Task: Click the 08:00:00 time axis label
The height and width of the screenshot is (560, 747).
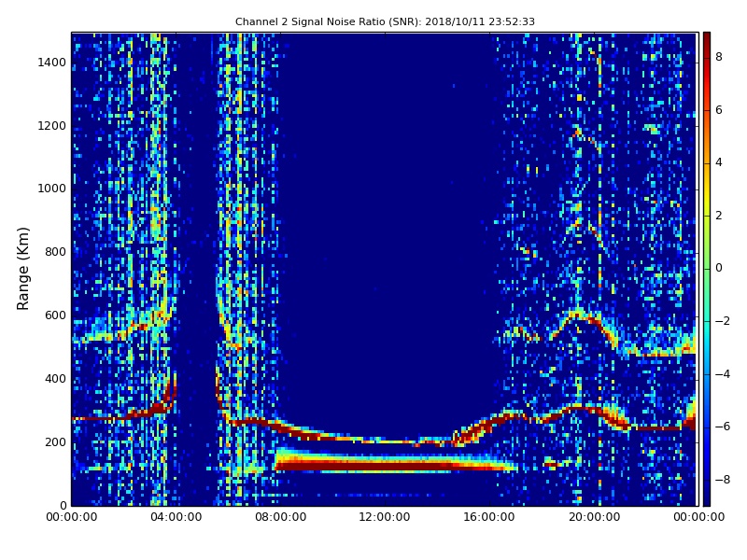Action: [281, 517]
